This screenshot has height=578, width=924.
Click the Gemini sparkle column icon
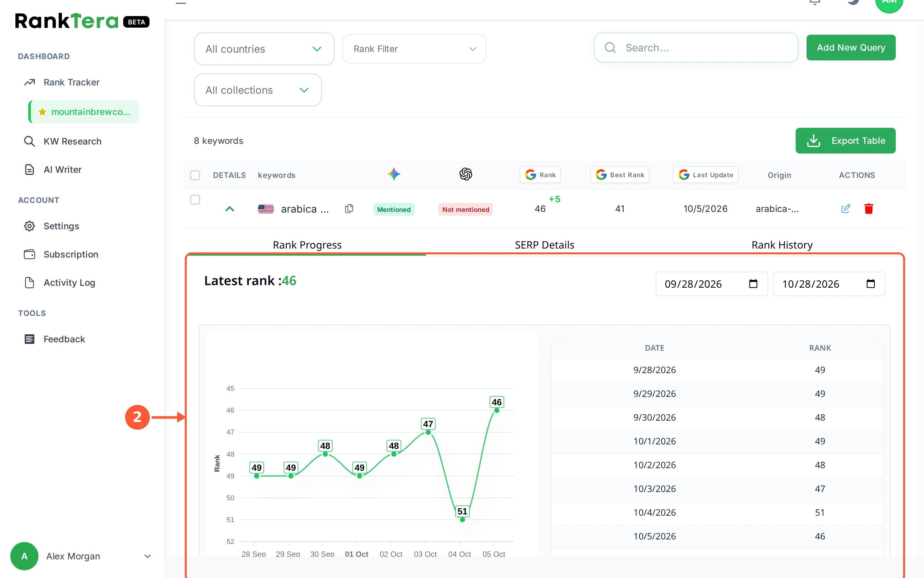click(x=394, y=174)
